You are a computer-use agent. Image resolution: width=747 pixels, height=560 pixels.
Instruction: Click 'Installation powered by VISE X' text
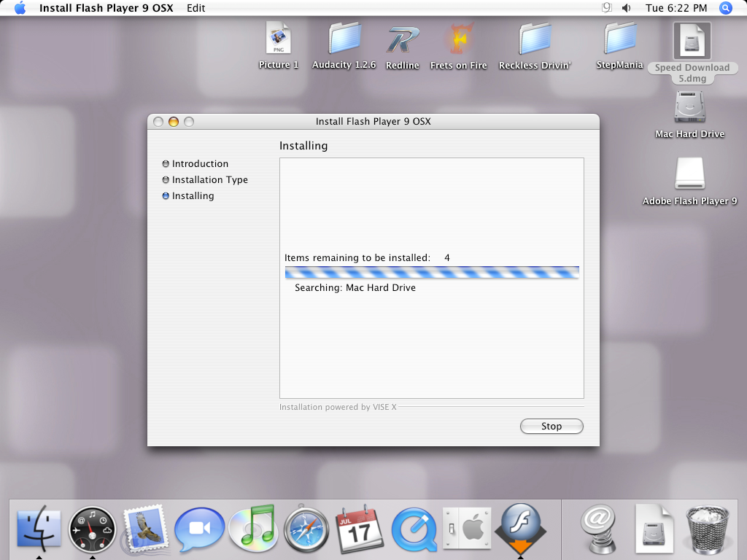pyautogui.click(x=338, y=407)
